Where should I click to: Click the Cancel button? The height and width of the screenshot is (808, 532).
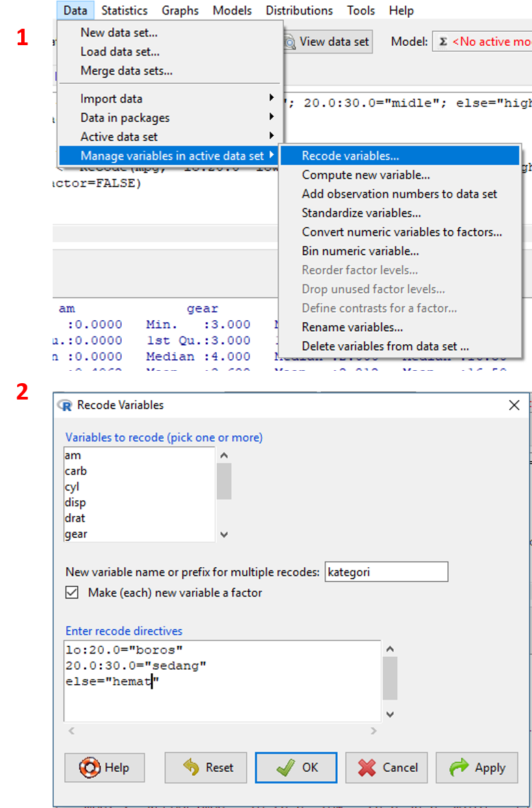[386, 768]
